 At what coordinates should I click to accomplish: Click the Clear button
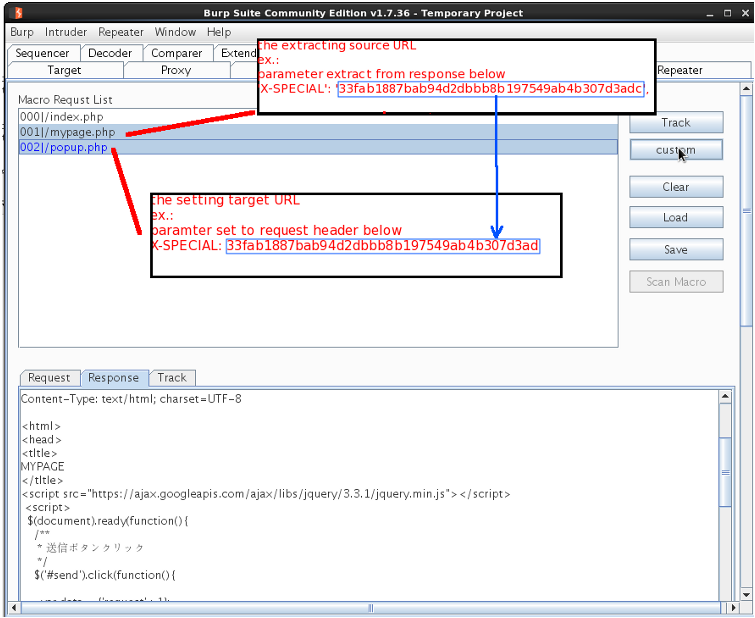676,187
